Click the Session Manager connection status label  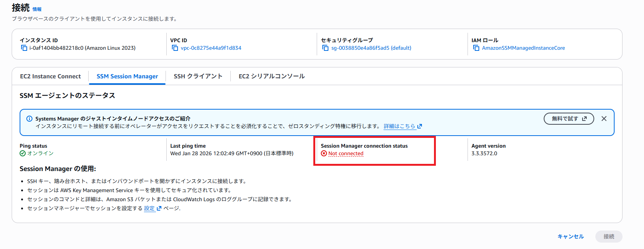click(364, 146)
